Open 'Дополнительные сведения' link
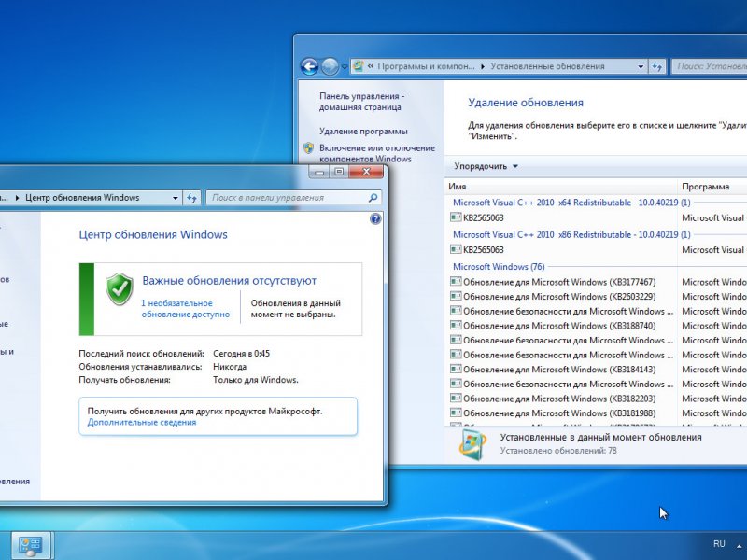This screenshot has height=560, width=747. (142, 423)
